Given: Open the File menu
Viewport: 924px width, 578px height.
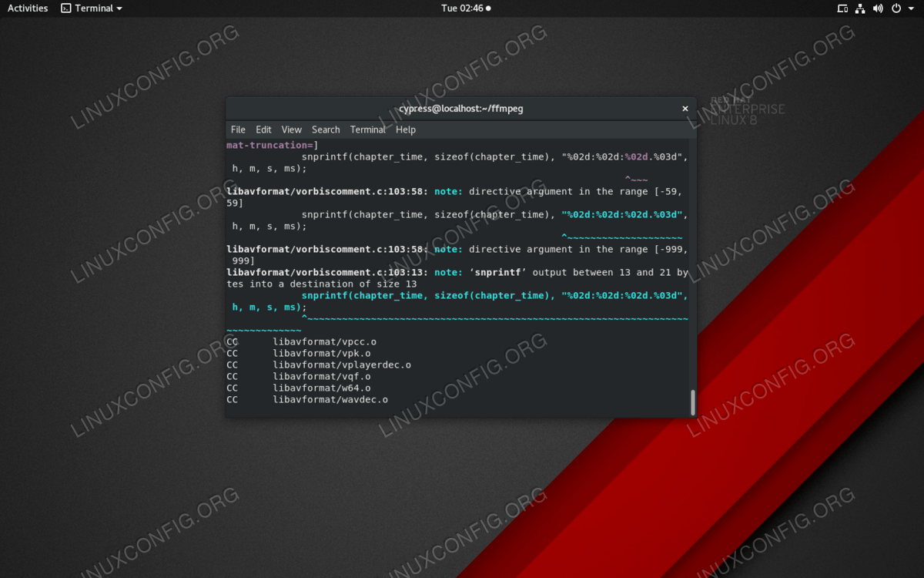Looking at the screenshot, I should 238,129.
